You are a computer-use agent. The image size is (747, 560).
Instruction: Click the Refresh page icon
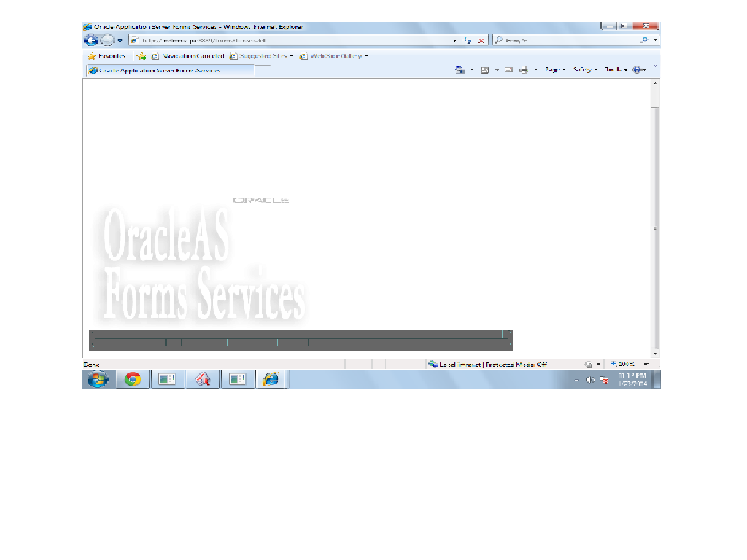tap(468, 41)
